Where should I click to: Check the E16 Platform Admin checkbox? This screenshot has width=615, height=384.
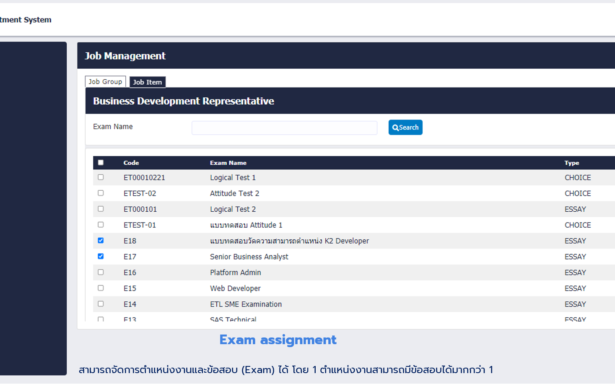click(101, 272)
